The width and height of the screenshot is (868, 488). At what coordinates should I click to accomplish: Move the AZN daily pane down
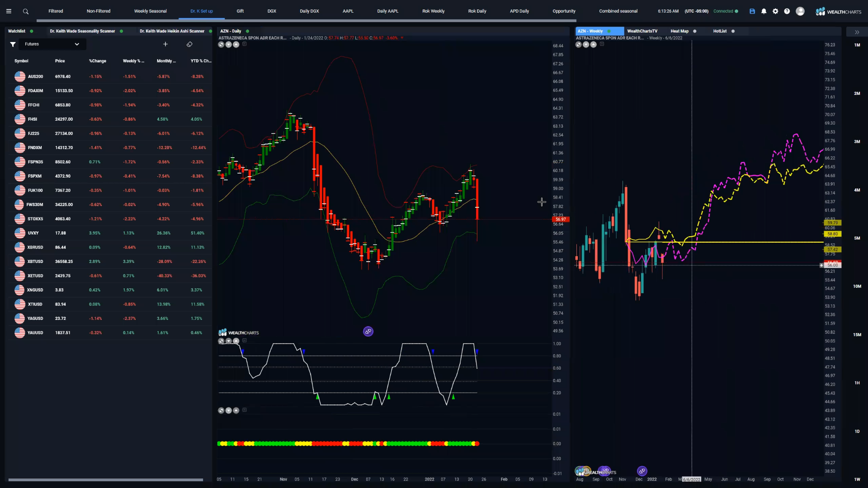tap(228, 44)
